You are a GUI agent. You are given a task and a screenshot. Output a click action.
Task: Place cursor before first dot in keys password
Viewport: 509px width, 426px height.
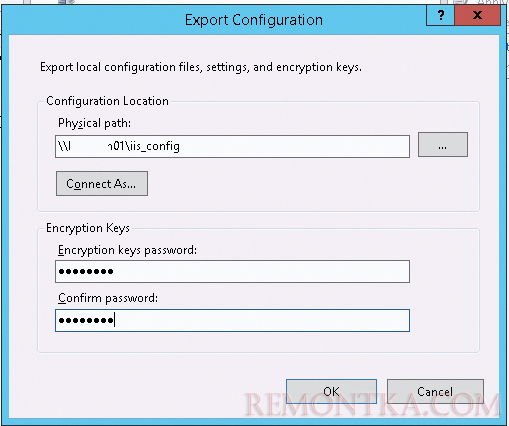(x=58, y=271)
